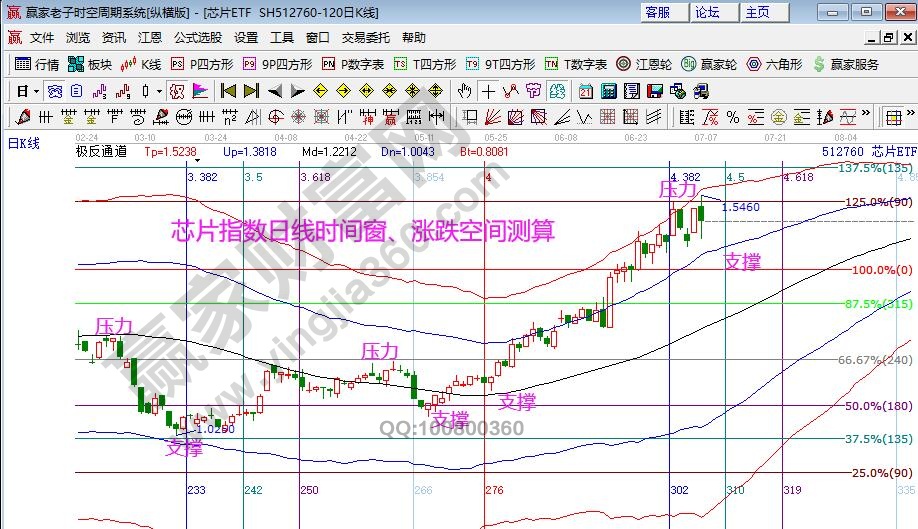Click the grid layout icon
918x529 pixels.
pyautogui.click(x=893, y=117)
